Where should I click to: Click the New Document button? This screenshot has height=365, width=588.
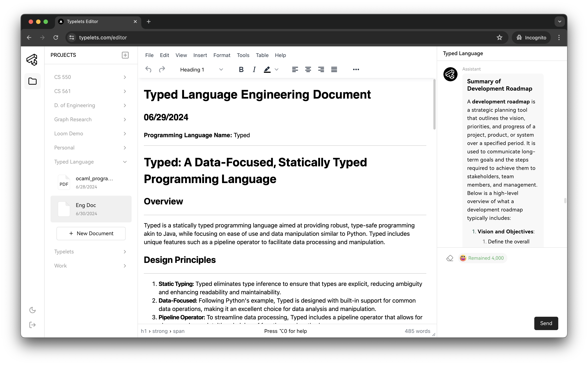(91, 233)
